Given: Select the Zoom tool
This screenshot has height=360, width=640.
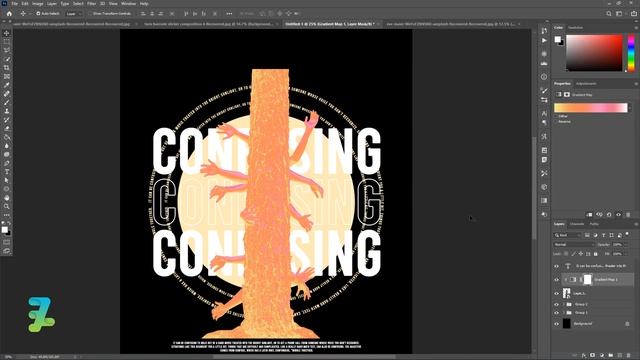Looking at the screenshot, I should (7, 207).
